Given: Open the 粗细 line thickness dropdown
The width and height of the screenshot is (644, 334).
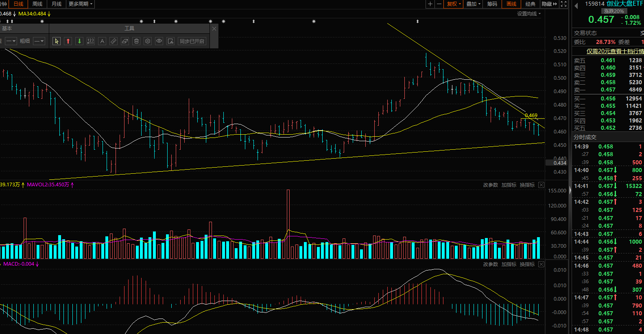Looking at the screenshot, I should (x=39, y=41).
